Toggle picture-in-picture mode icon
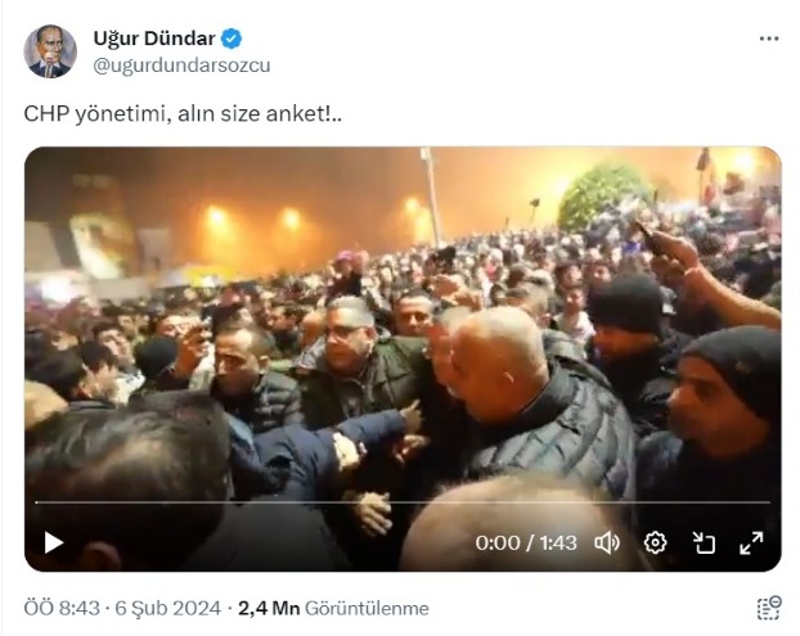The width and height of the screenshot is (800, 636). coord(704,543)
